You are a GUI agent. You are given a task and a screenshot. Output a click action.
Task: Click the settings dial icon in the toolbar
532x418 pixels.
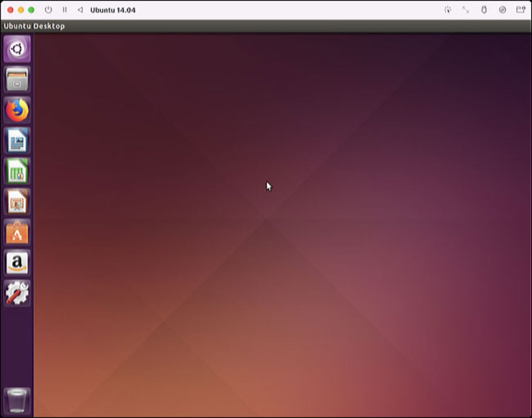click(x=501, y=10)
